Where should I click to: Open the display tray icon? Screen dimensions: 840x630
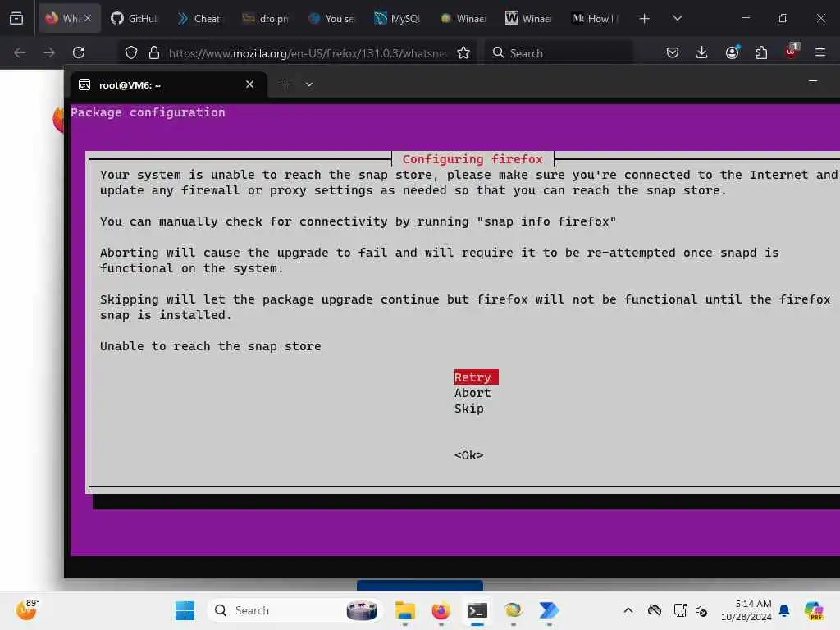tap(680, 610)
